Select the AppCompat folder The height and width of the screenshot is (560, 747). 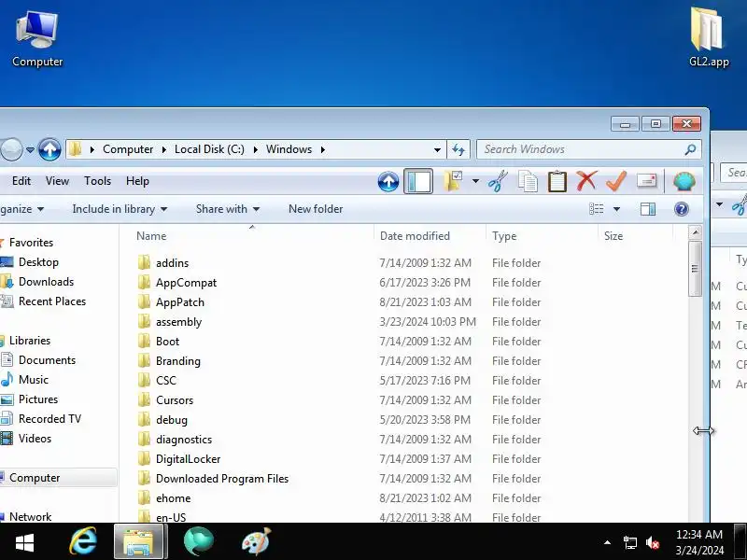click(x=186, y=283)
